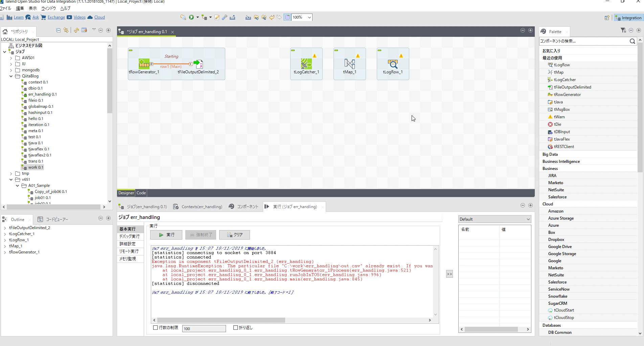
Task: Pick tWarn from recently used palette
Action: [559, 117]
